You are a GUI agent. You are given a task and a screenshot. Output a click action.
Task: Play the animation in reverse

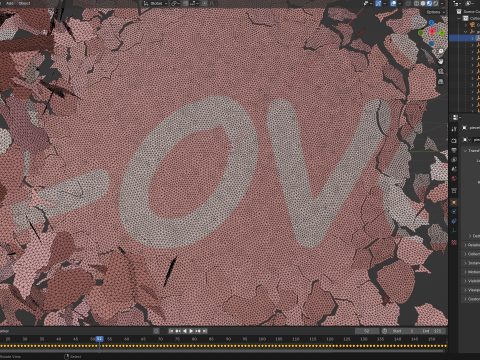(185, 331)
